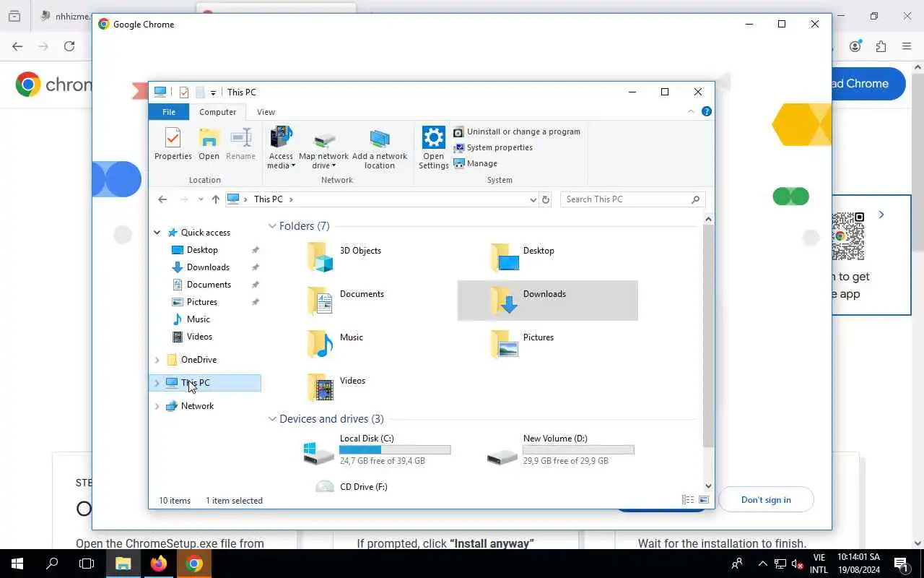This screenshot has height=578, width=924.
Task: Open Firefox from the taskbar
Action: pyautogui.click(x=158, y=564)
